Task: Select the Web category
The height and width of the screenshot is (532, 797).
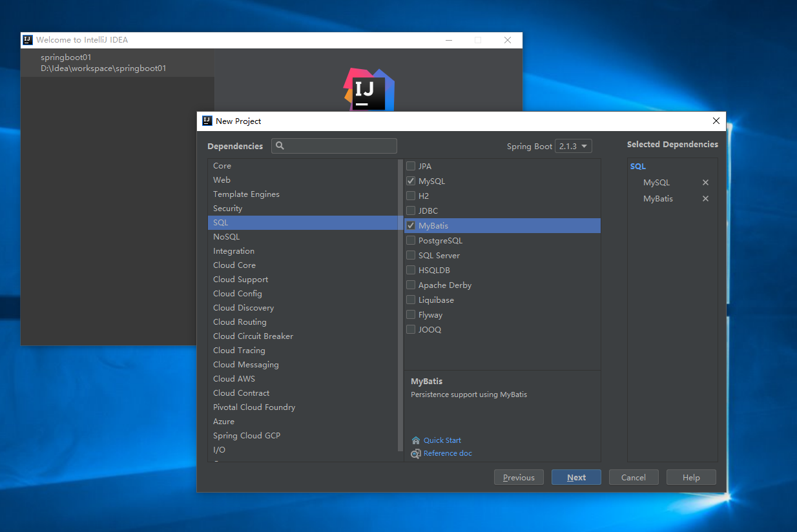Action: tap(302, 180)
